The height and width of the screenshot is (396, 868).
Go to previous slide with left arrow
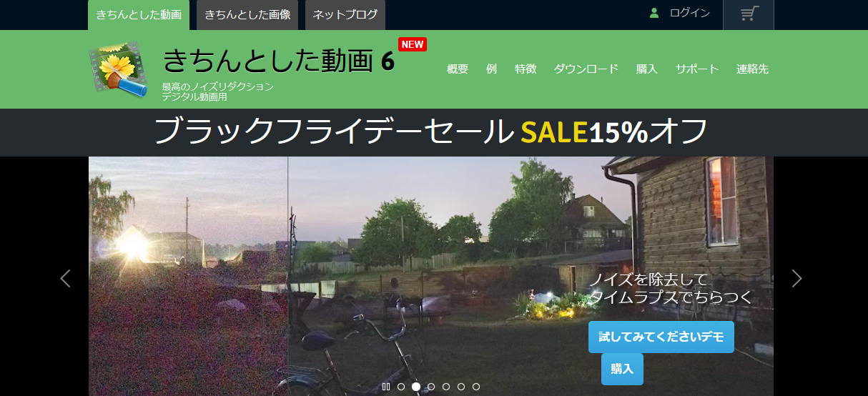coord(66,278)
